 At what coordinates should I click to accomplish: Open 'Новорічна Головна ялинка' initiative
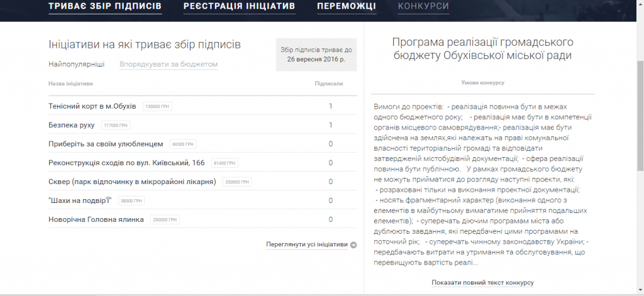[96, 219]
